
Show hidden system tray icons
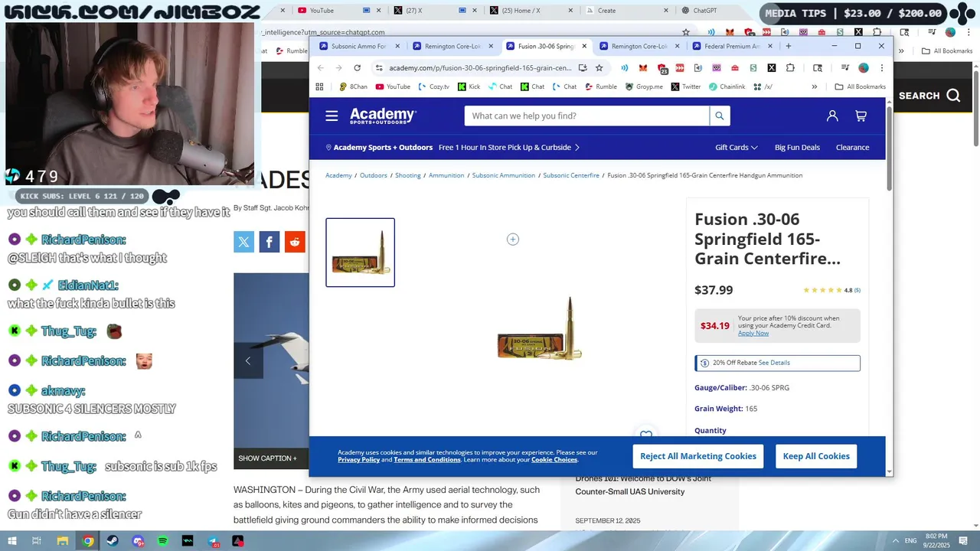(x=896, y=541)
